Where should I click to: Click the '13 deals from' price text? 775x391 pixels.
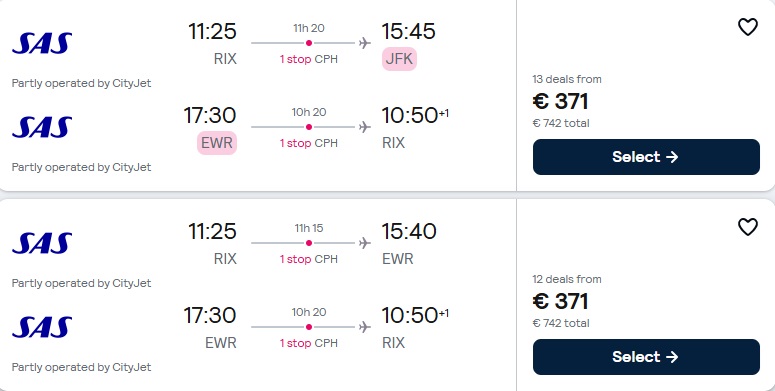[x=567, y=79]
